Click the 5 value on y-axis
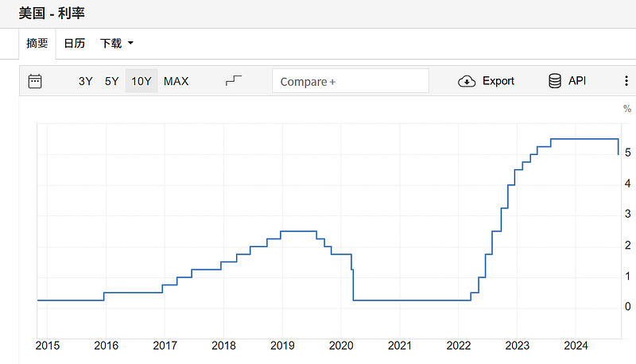The image size is (636, 364). tap(627, 153)
